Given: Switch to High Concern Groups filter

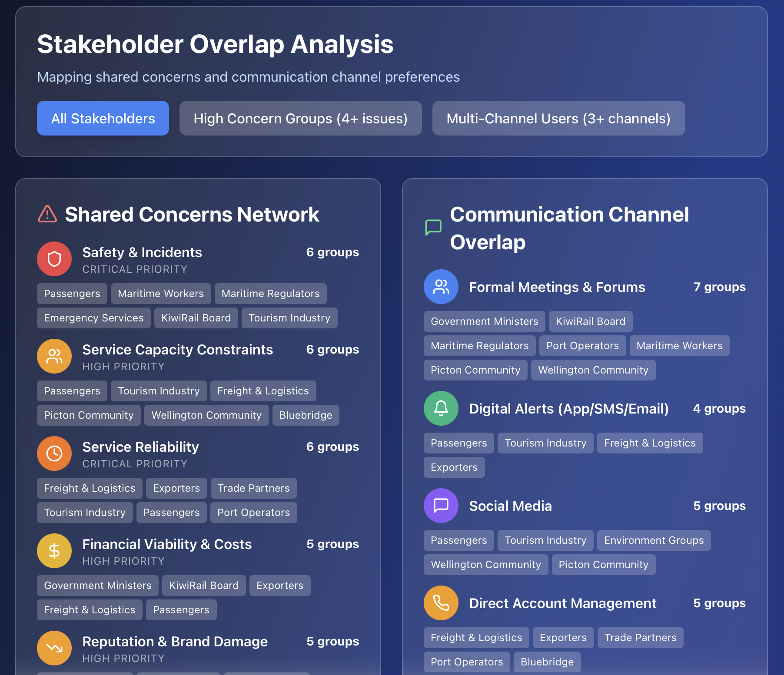Looking at the screenshot, I should (300, 119).
